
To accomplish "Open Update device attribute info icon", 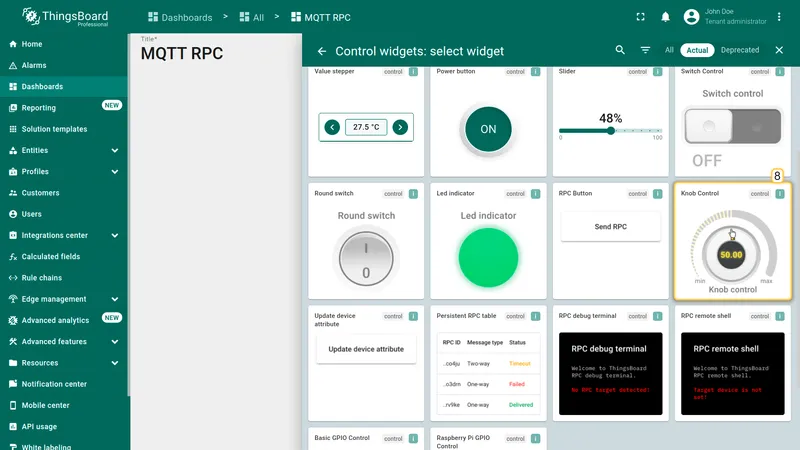I will (x=413, y=316).
